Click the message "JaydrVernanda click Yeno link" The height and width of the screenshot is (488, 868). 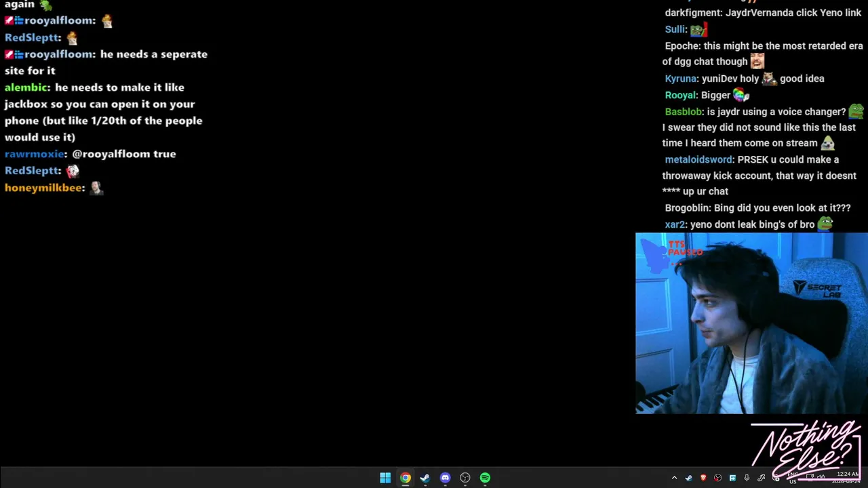[x=793, y=13]
